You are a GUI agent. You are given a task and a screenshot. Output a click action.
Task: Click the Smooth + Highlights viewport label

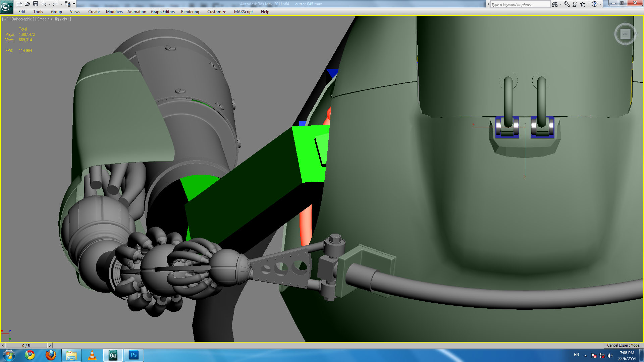54,19
